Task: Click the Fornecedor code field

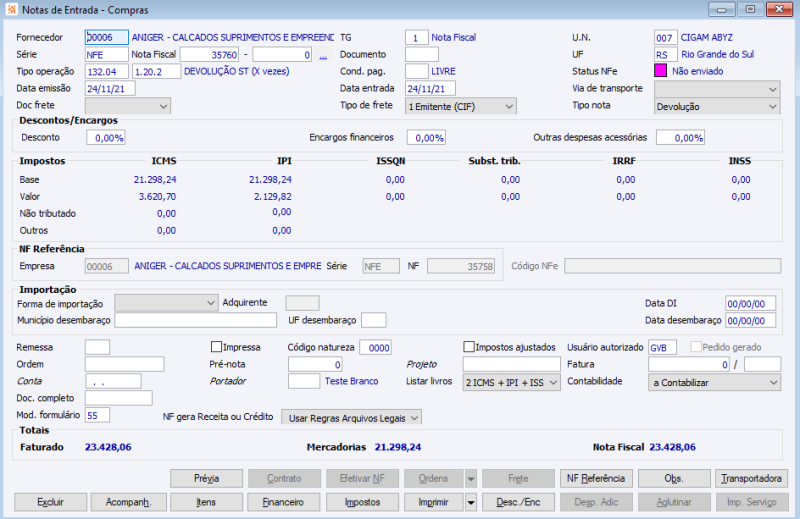Action: click(x=107, y=37)
